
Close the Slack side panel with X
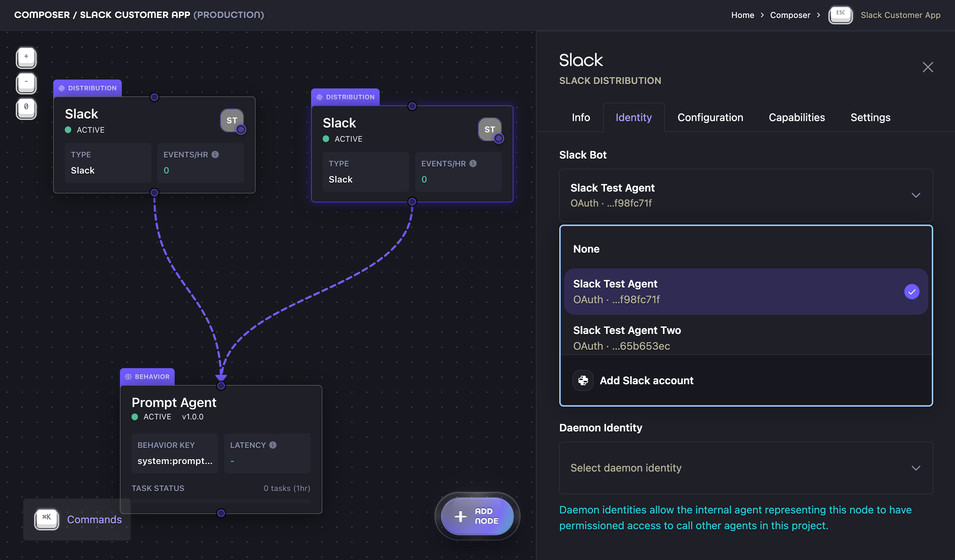928,67
